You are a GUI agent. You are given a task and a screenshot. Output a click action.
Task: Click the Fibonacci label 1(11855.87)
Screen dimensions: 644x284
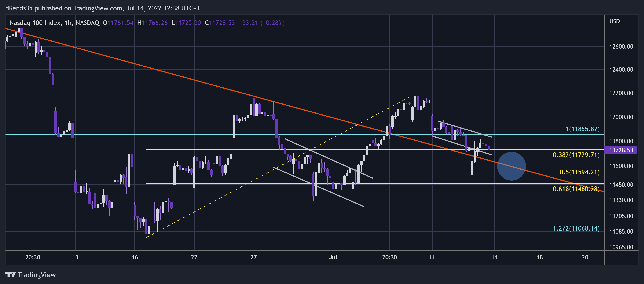coord(583,129)
